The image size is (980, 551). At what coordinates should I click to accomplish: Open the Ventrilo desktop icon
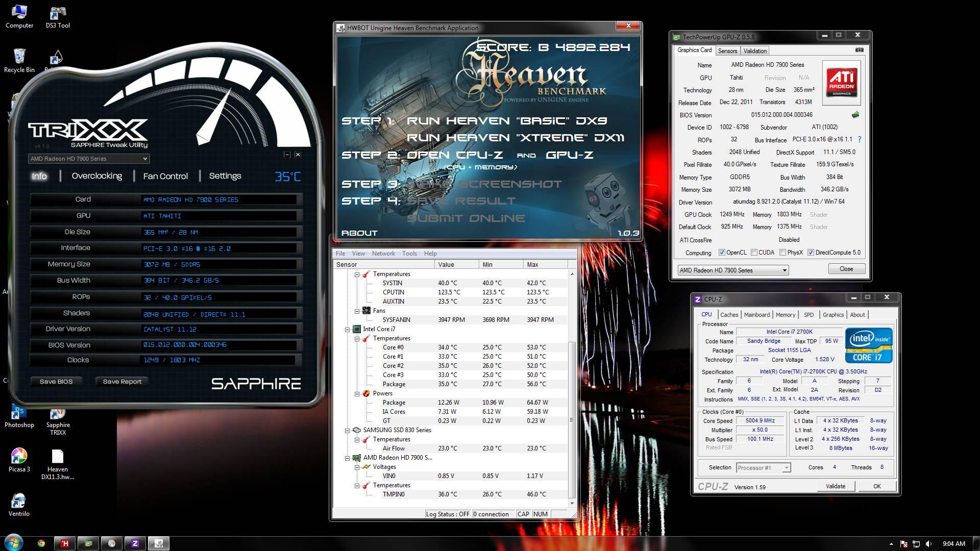pos(19,505)
